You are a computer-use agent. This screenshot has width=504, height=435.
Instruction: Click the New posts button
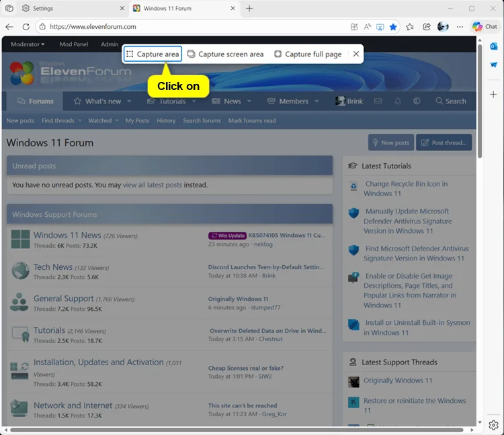click(391, 142)
